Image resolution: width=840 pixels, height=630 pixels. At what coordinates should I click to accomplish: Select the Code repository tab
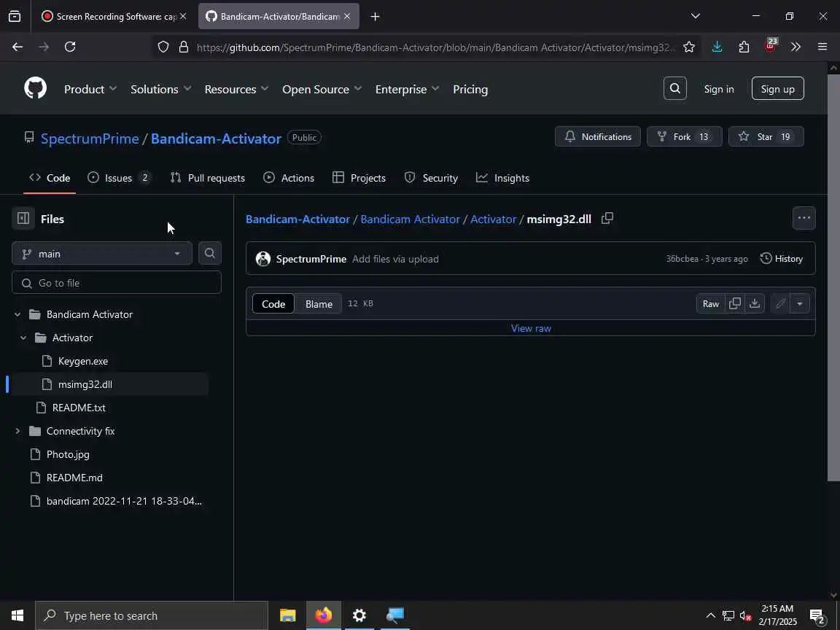tap(50, 178)
